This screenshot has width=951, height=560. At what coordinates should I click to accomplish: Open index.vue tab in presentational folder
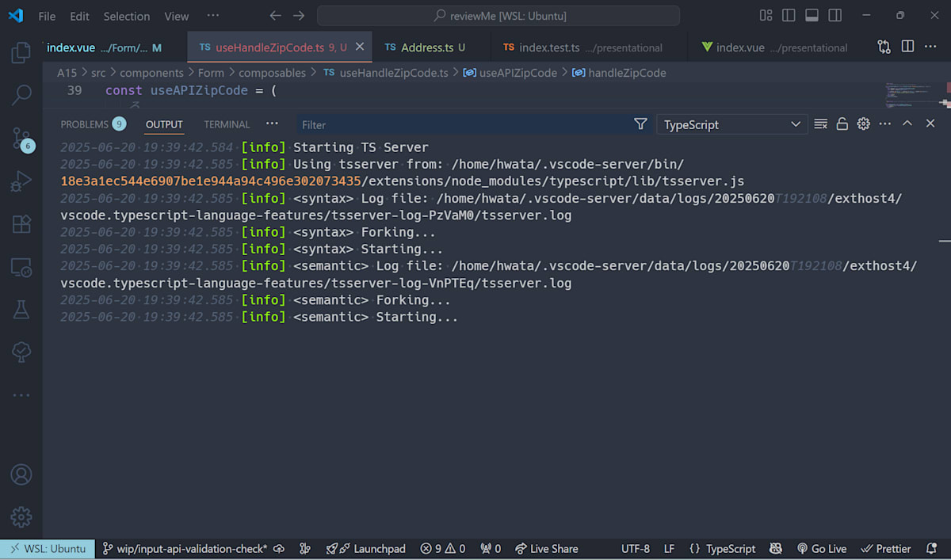click(x=774, y=48)
